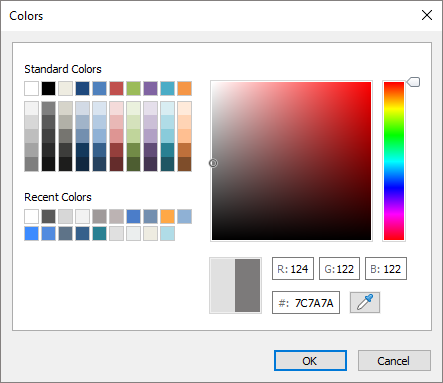Image resolution: width=443 pixels, height=383 pixels.
Task: Choose the bright blue swatch starting Recent Colors second row
Action: (31, 233)
